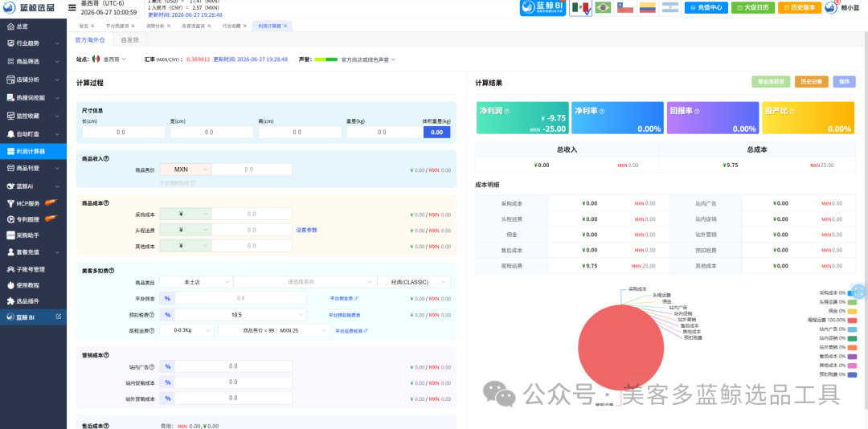Image resolution: width=868 pixels, height=429 pixels.
Task: Open currency dropdown for 采购成本
Action: click(x=186, y=214)
